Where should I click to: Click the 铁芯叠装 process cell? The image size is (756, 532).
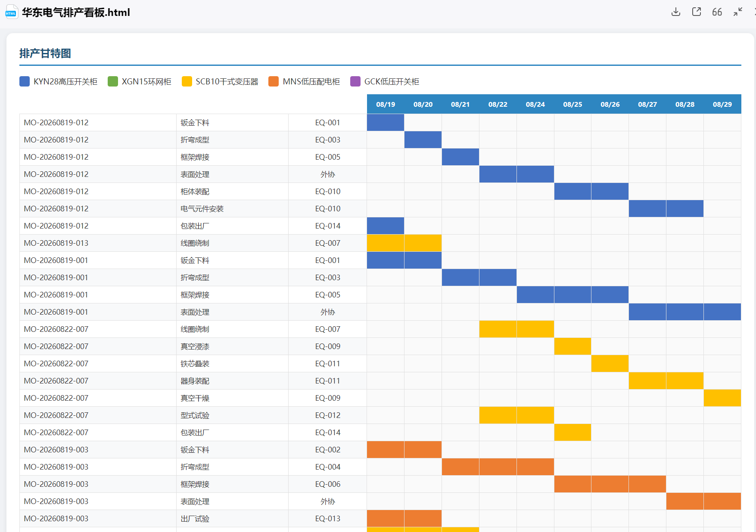[233, 364]
